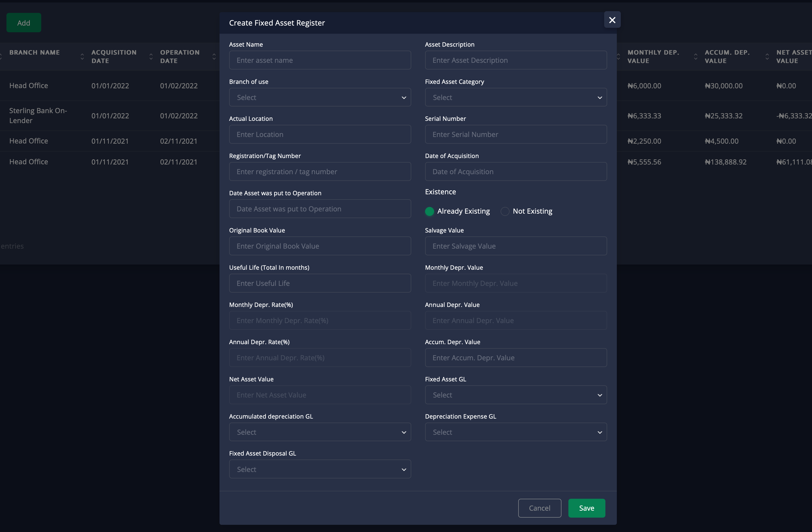Sort by Acquisition Date column arrows
This screenshot has height=532, width=812.
coord(151,57)
